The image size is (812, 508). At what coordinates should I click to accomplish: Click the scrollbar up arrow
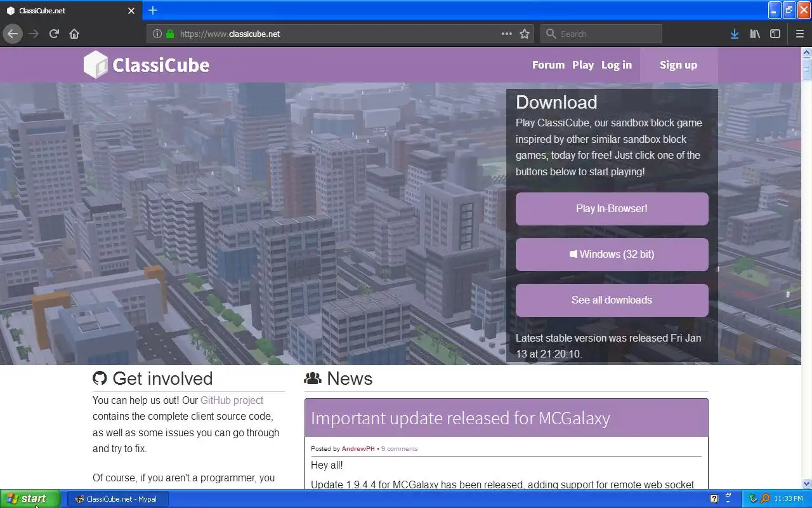807,52
